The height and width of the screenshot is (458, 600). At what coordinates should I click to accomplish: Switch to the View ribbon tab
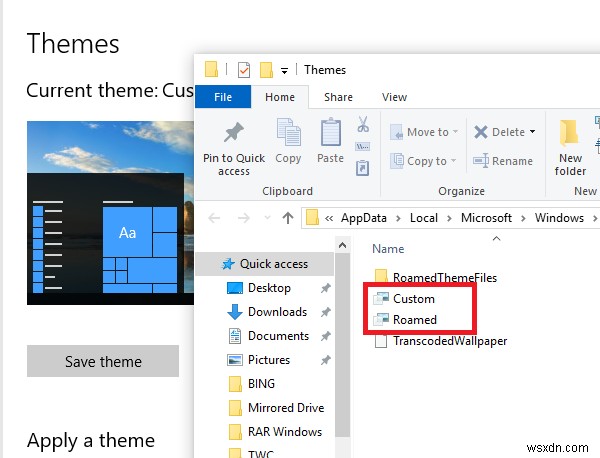pos(394,97)
